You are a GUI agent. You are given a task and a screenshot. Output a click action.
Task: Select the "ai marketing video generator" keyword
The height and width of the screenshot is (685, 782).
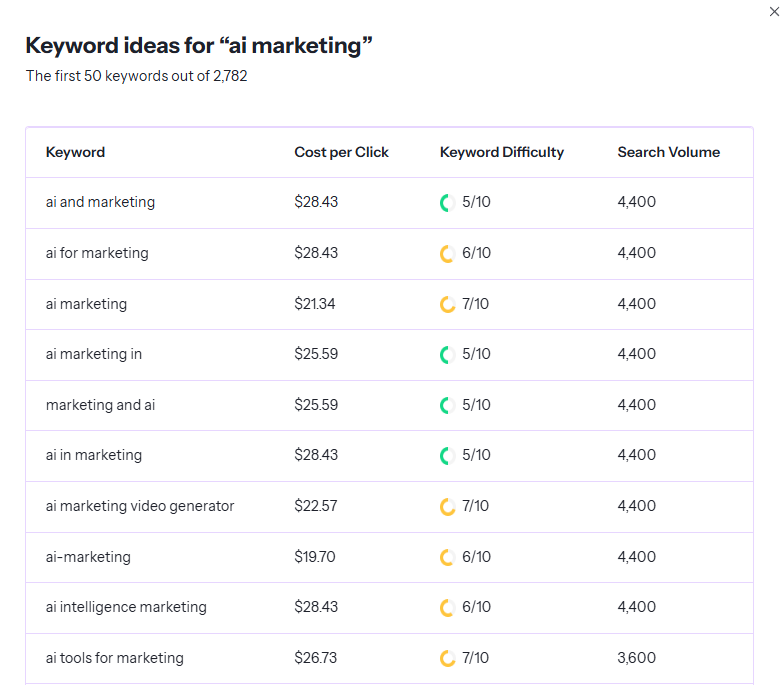(140, 506)
